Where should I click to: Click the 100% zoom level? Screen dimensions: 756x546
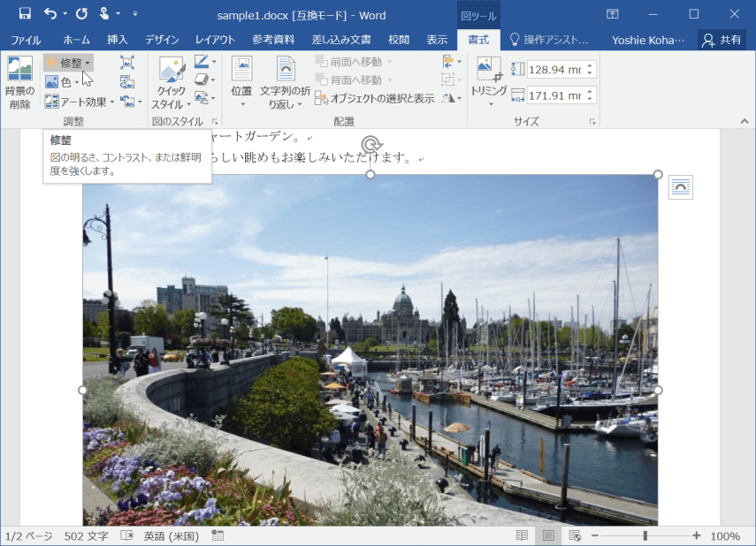725,536
